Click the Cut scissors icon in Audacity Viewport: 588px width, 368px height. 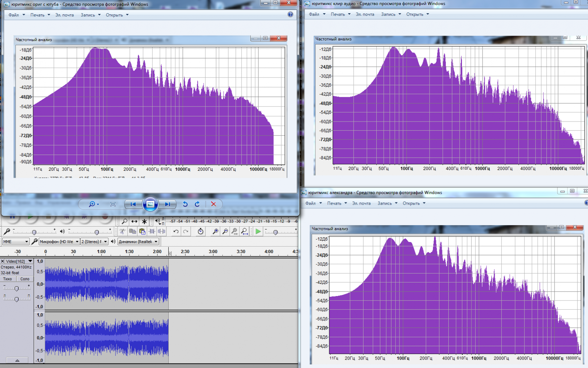[123, 231]
